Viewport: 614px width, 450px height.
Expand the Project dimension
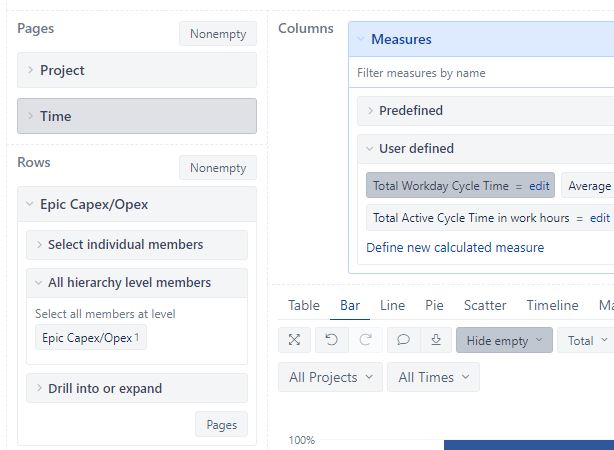(x=137, y=70)
